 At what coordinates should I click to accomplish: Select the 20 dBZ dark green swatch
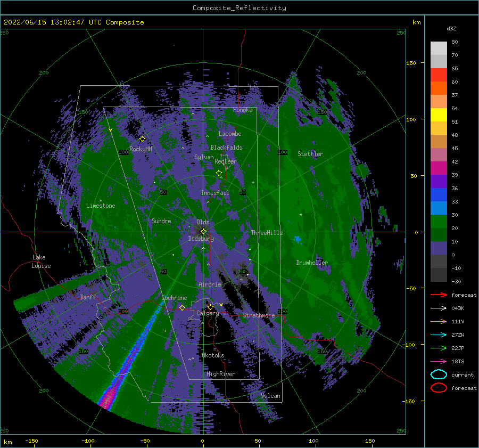pyautogui.click(x=439, y=234)
